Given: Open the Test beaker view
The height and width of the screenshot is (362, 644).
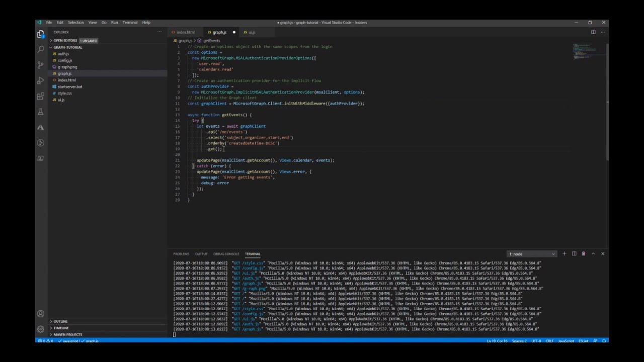Looking at the screenshot, I should 41,112.
